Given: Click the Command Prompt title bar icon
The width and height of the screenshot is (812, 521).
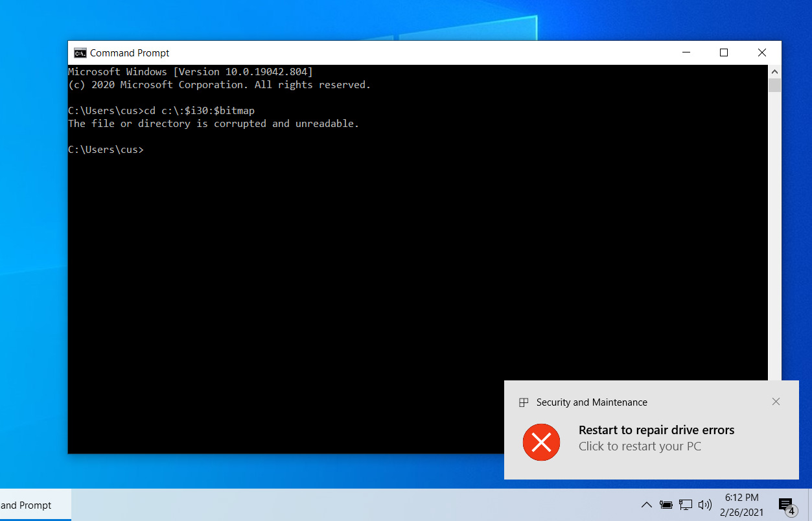Looking at the screenshot, I should (80, 52).
